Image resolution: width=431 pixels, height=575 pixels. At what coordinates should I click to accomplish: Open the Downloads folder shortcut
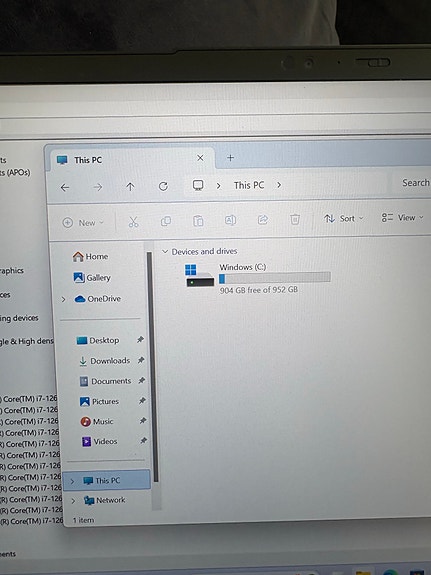[105, 361]
